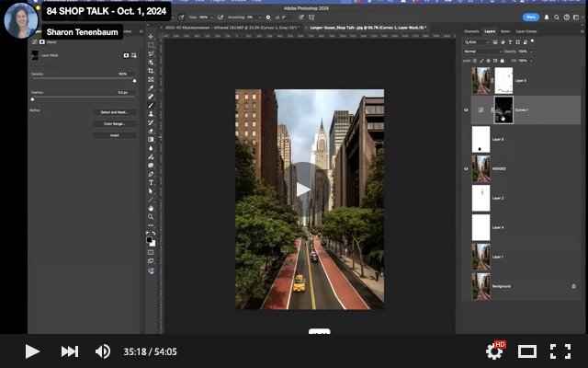
Task: Open the Flow percentage dropdown
Action: coord(212,17)
